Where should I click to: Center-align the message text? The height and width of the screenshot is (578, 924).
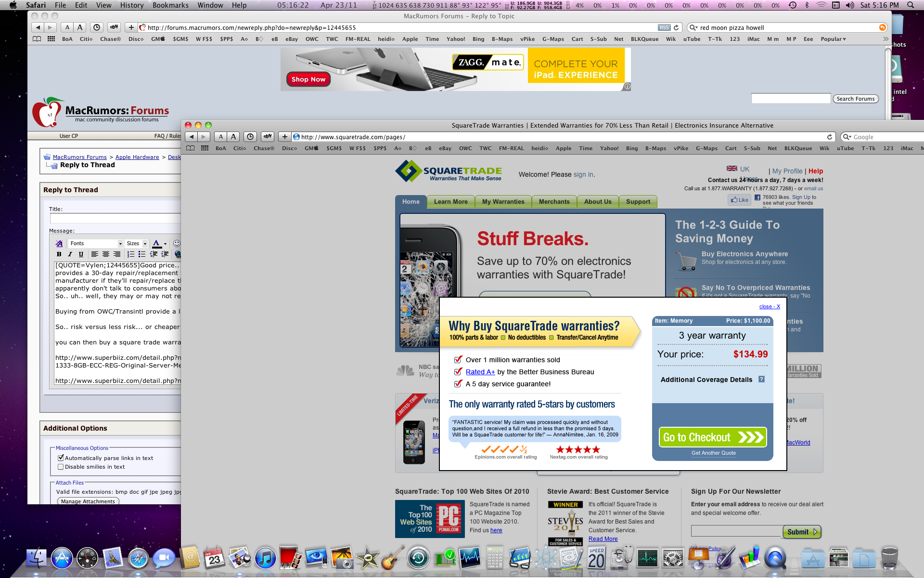click(106, 254)
